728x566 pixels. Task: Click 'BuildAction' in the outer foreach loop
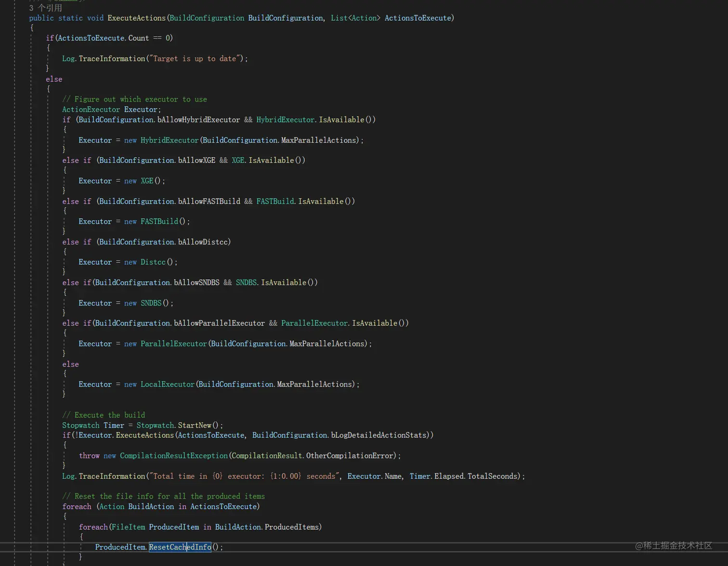coord(151,506)
